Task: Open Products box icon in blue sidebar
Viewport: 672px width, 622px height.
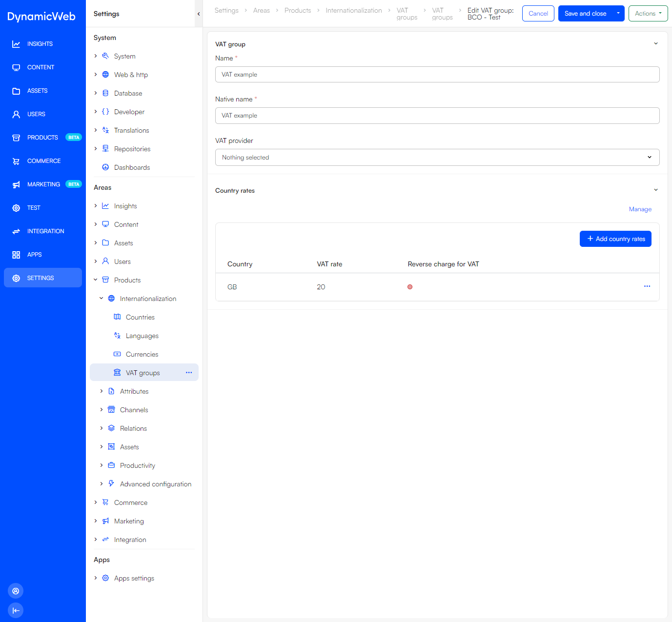Action: 16,138
